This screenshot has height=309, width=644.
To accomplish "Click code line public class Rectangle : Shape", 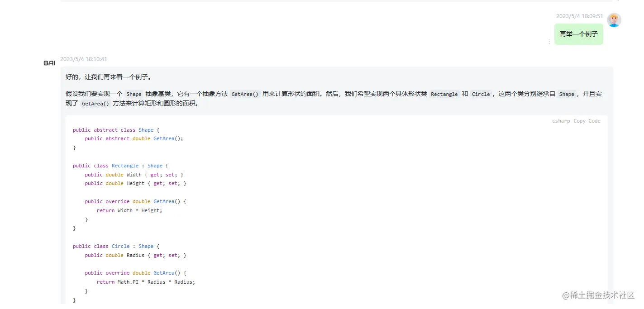I will [120, 166].
